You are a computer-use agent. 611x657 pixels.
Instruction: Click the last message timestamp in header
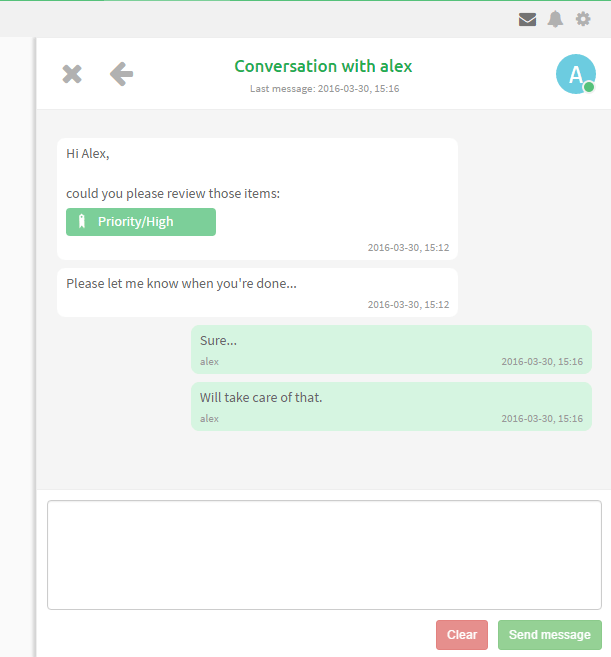(323, 89)
